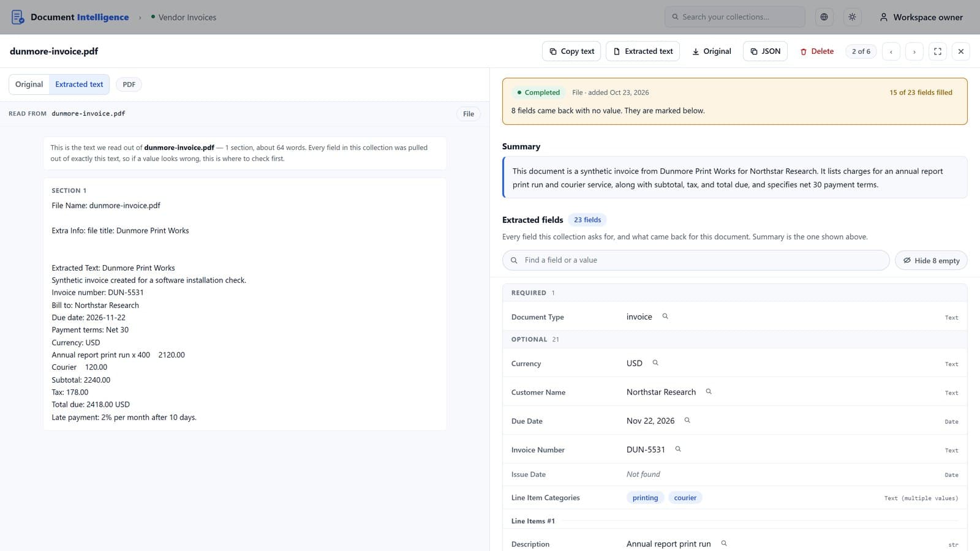
Task: Copy the JSON output
Action: click(x=765, y=51)
